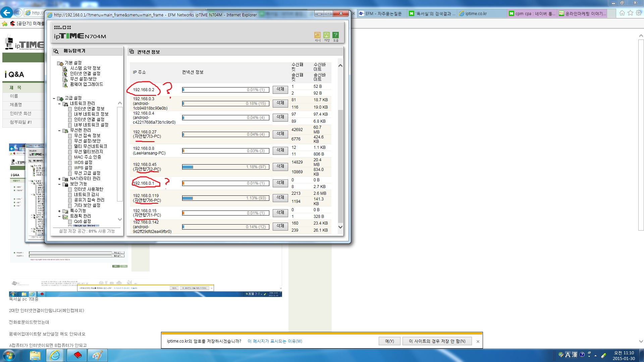Collapse the 무선랜 관리 tree node
This screenshot has width=644, height=362.
tap(59, 131)
